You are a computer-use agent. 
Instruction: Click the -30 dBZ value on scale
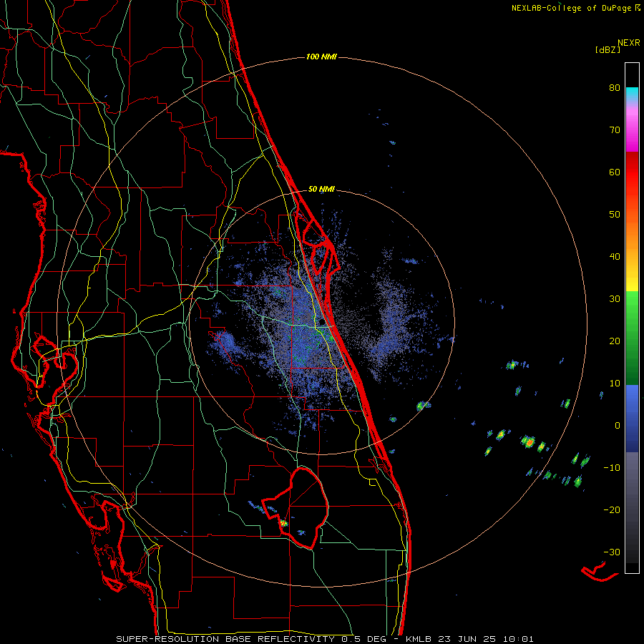612,552
